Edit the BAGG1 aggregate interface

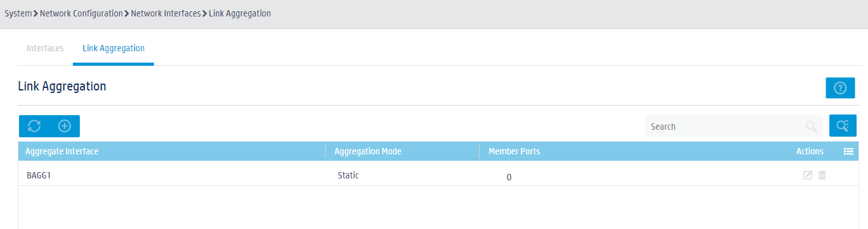[x=808, y=175]
